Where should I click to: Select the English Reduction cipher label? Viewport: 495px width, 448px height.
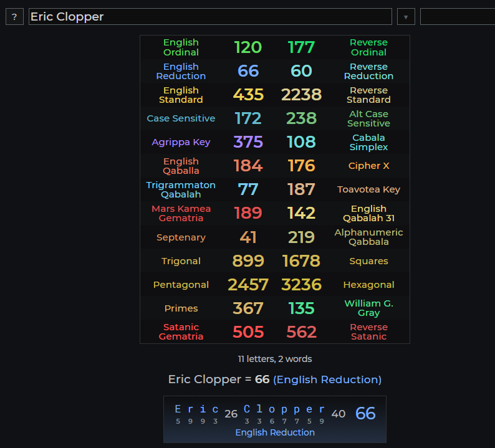181,71
